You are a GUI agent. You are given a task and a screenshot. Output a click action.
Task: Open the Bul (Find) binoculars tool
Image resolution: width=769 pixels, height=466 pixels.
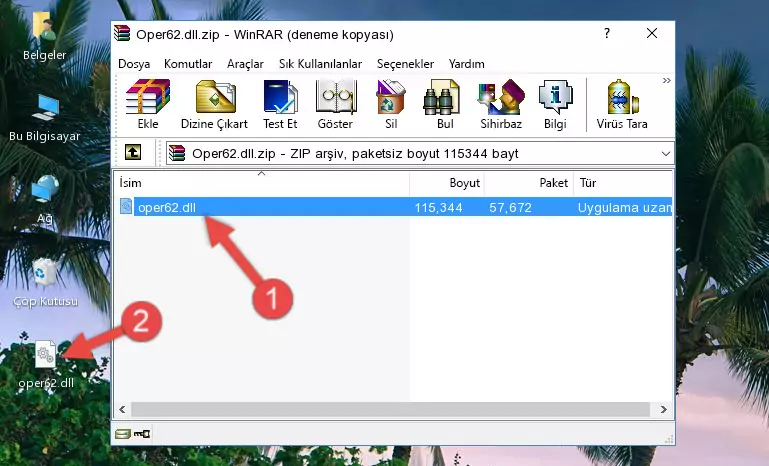(445, 104)
